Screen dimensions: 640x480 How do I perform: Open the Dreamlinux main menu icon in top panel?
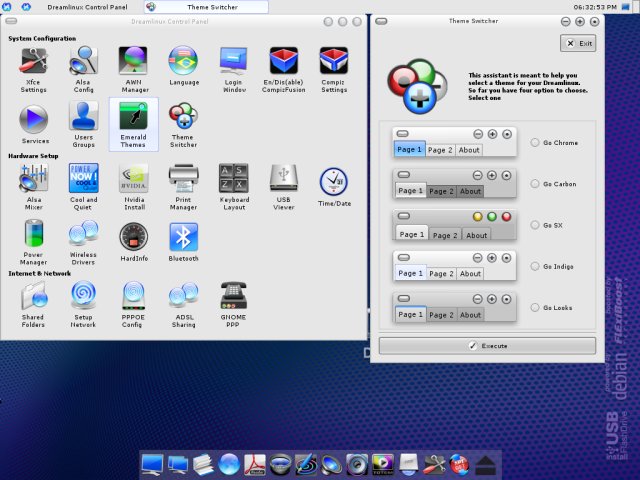7,7
